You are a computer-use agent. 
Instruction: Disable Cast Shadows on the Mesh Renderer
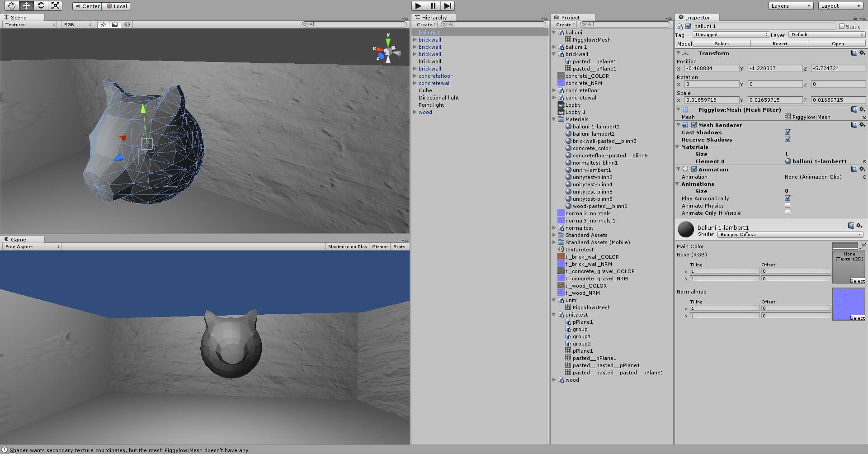pos(788,132)
